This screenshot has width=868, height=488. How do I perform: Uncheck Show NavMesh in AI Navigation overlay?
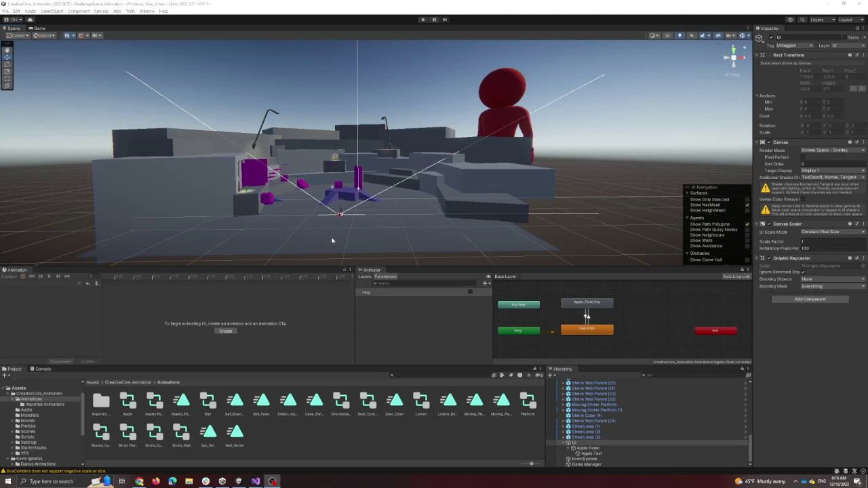pos(747,205)
